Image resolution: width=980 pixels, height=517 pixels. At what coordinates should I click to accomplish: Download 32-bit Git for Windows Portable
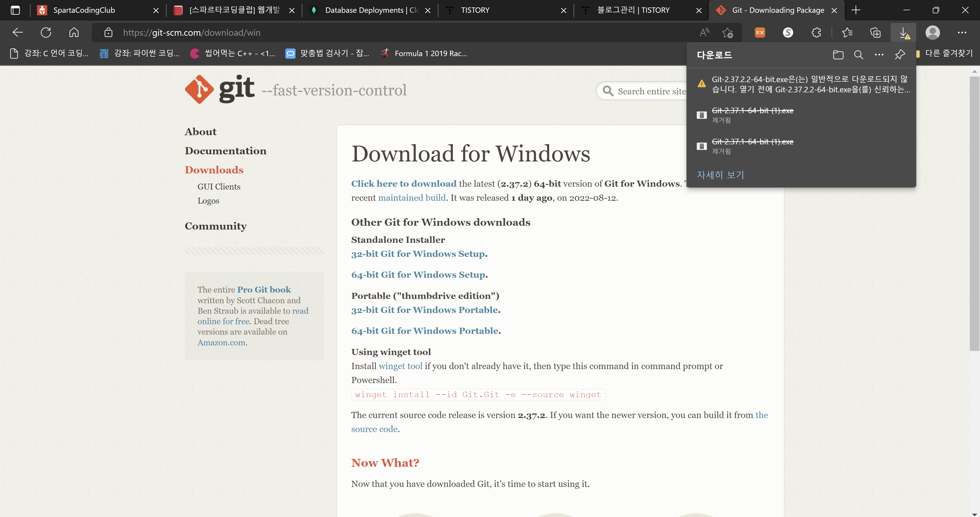pyautogui.click(x=425, y=310)
